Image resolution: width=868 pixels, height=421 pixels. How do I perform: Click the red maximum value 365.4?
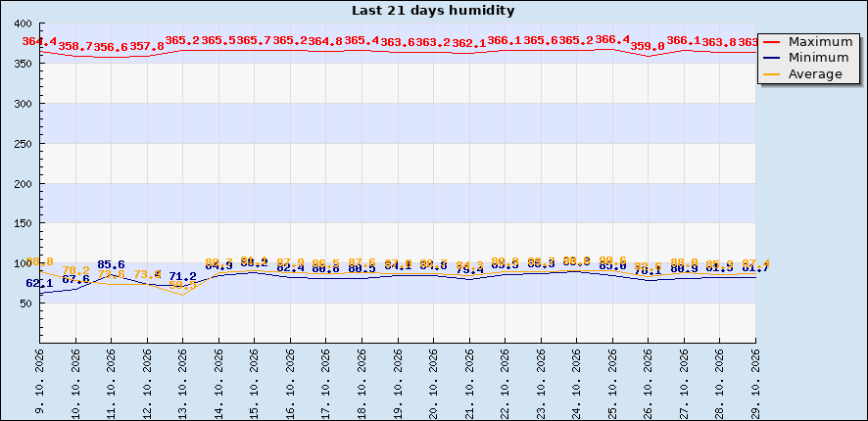(x=362, y=41)
